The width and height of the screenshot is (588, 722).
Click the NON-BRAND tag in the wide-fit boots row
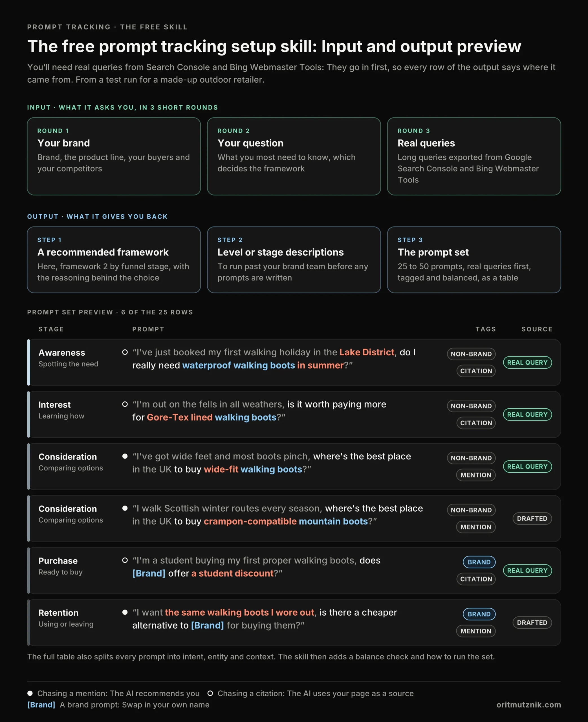point(471,458)
